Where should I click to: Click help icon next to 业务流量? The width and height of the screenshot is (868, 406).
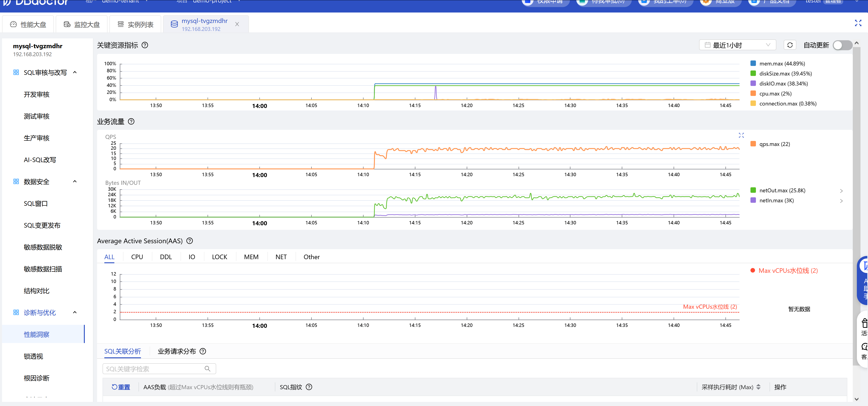[131, 121]
